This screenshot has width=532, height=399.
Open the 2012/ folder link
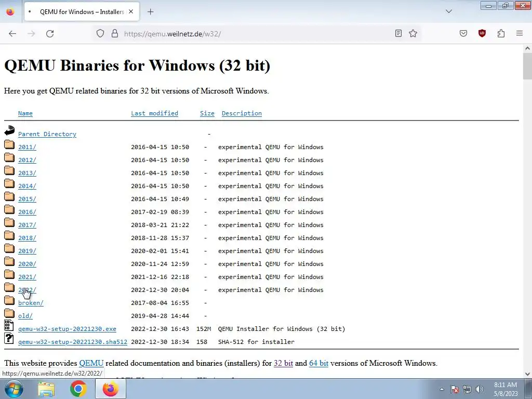[x=27, y=160]
